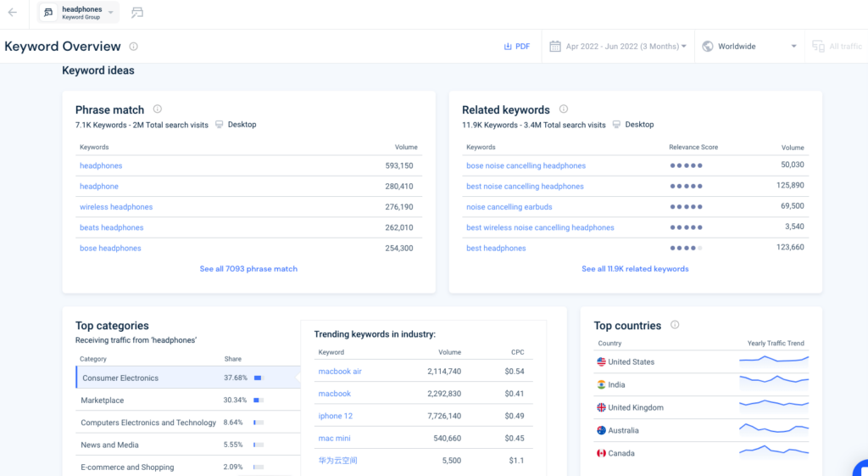Open the headphones keyword group dropdown

pyautogui.click(x=110, y=13)
